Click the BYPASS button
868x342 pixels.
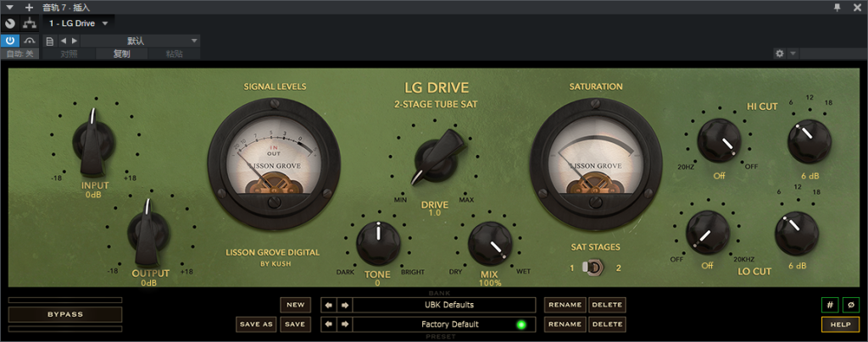[64, 314]
